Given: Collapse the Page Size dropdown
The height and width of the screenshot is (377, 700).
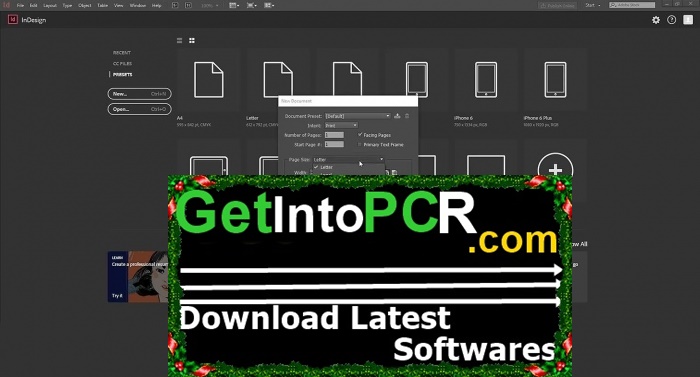Looking at the screenshot, I should point(348,159).
